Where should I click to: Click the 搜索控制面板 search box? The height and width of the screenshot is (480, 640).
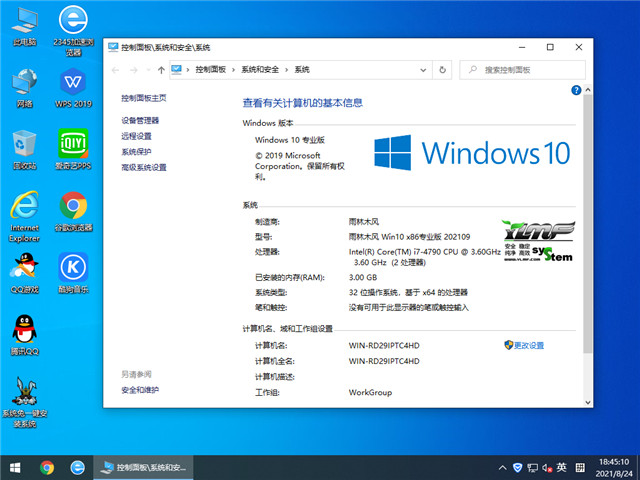pyautogui.click(x=528, y=70)
